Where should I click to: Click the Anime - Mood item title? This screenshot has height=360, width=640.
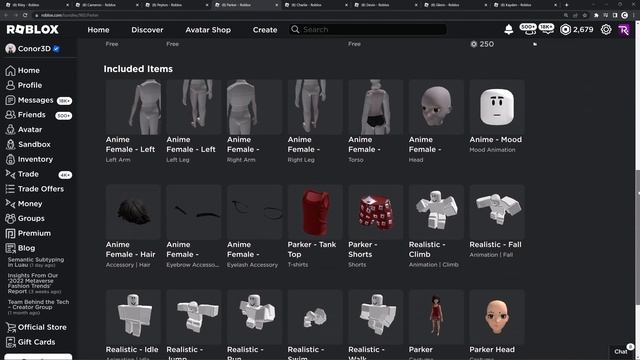pos(496,139)
